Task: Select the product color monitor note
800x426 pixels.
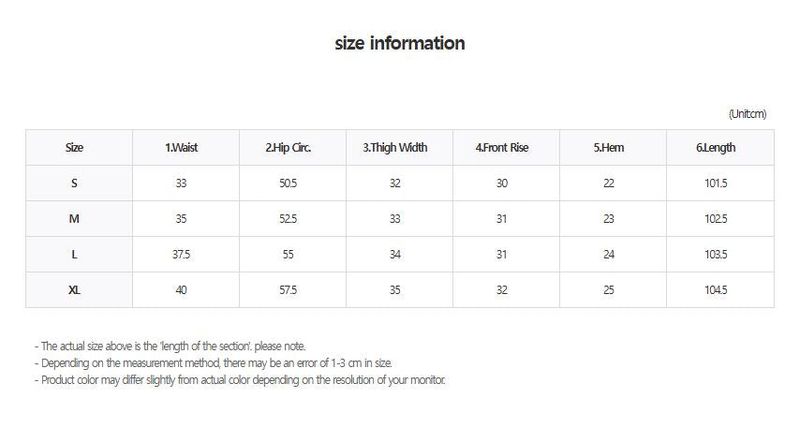Action: pyautogui.click(x=240, y=380)
